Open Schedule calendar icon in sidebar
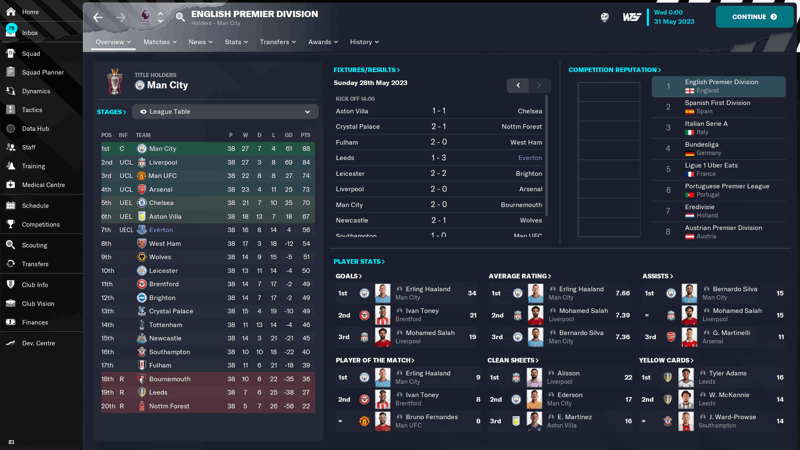 point(11,206)
